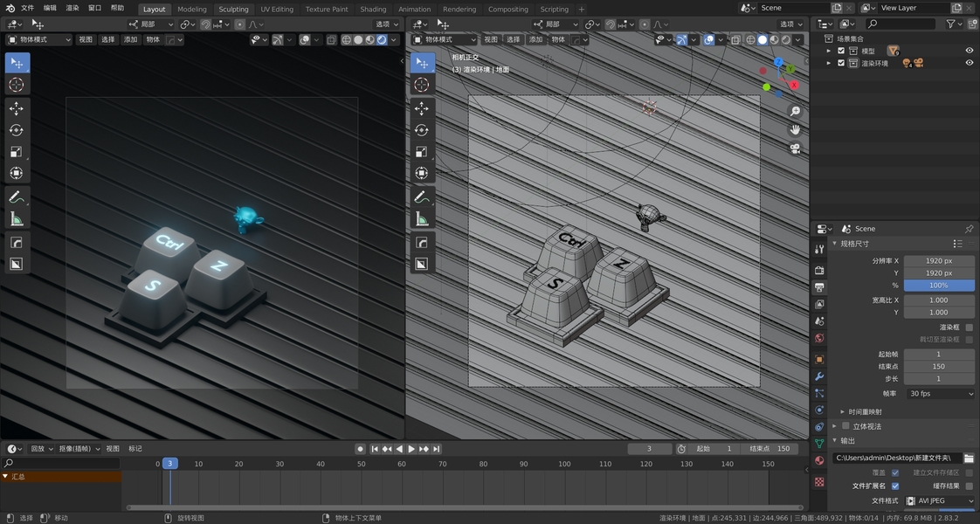This screenshot has height=524, width=980.
Task: Open the Modifier wrench properties tab
Action: tap(819, 376)
